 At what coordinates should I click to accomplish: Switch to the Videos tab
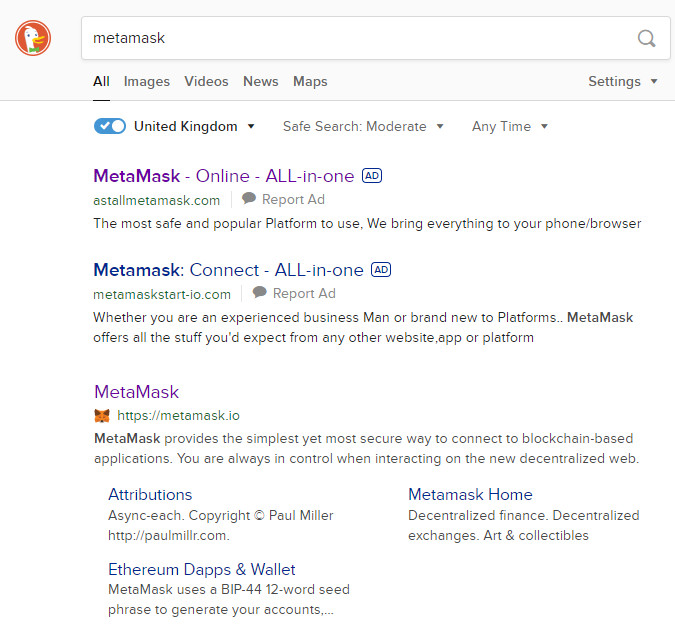tap(206, 82)
